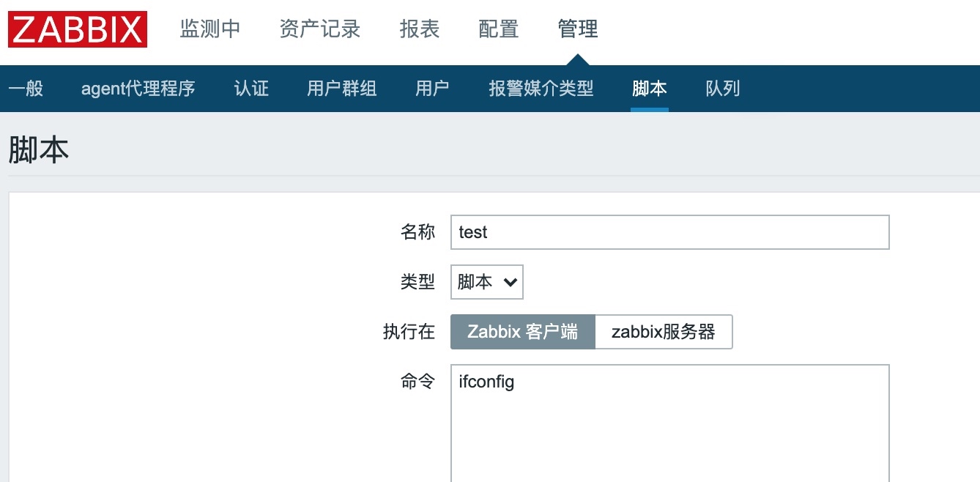Open the 资产记录 top menu
The height and width of the screenshot is (482, 980).
(x=320, y=29)
